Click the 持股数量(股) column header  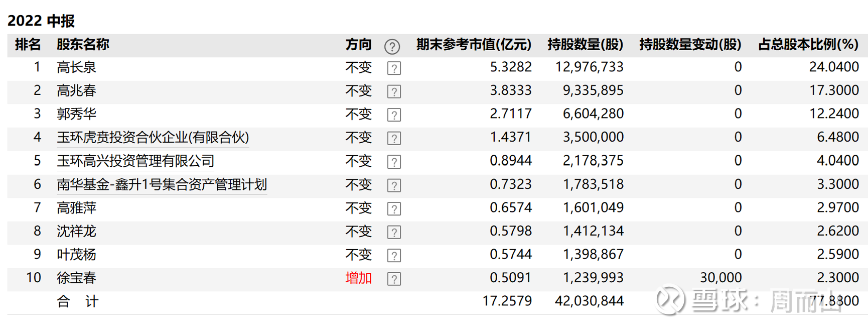click(x=585, y=45)
